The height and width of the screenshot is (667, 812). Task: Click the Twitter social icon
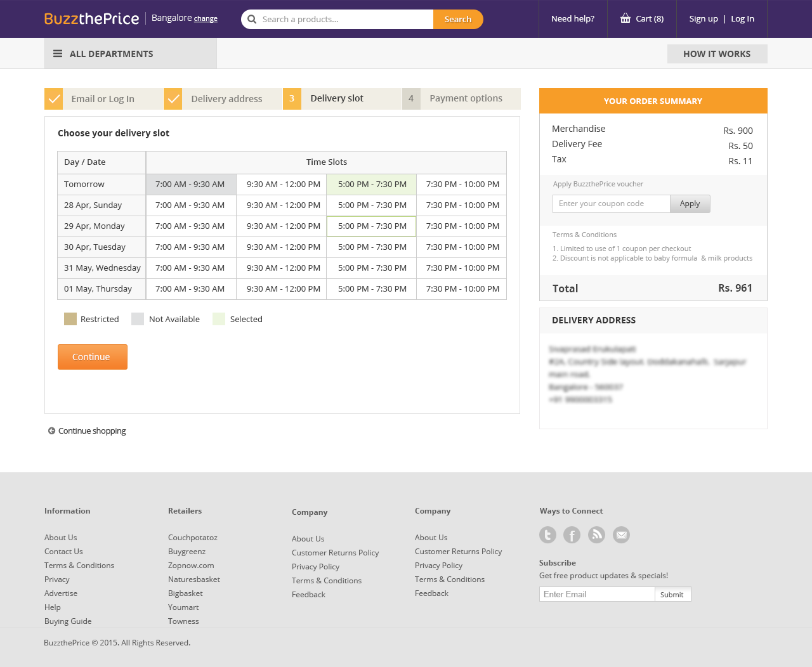point(547,535)
